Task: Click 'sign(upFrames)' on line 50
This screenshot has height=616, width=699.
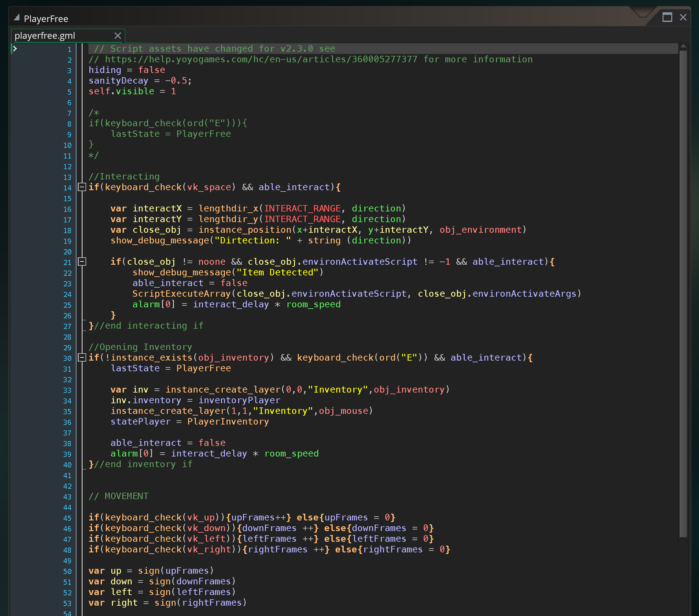Action: [176, 570]
